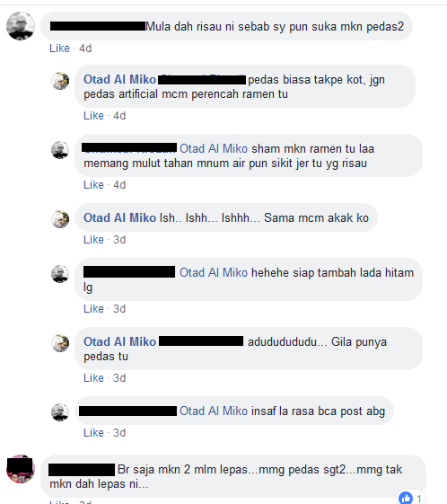Click Otad Al Miko avatar on 'pedas biasa' reply

click(x=60, y=81)
